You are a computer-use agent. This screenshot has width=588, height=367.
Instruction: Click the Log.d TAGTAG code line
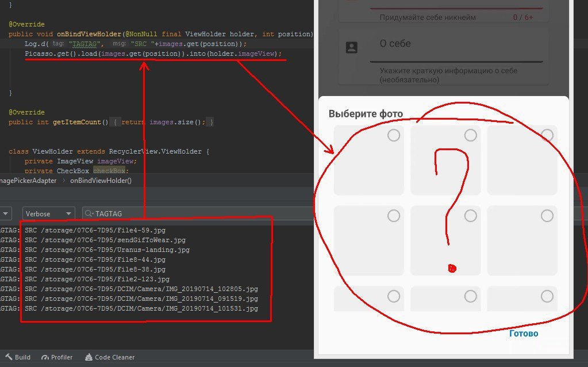(x=136, y=44)
